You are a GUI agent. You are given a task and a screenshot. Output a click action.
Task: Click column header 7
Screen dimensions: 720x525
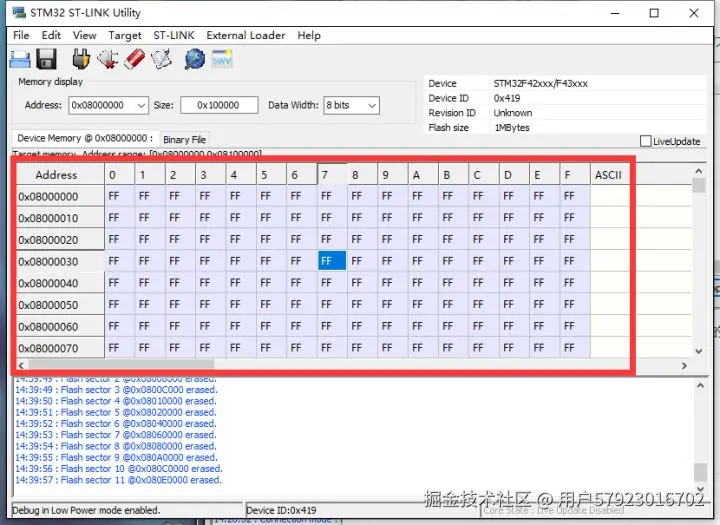pyautogui.click(x=332, y=175)
